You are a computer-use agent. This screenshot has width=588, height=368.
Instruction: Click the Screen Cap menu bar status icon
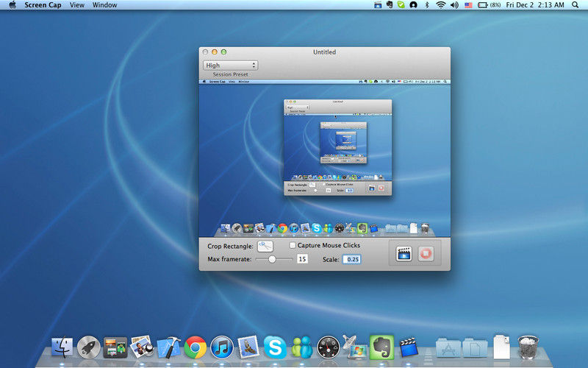pyautogui.click(x=378, y=5)
